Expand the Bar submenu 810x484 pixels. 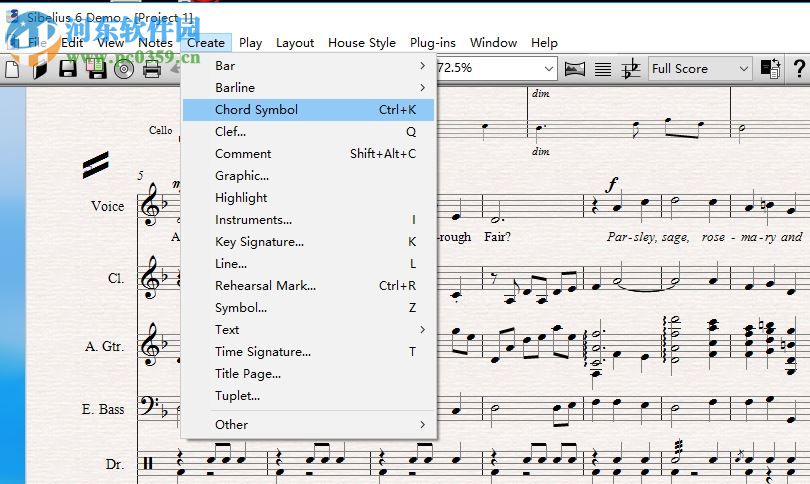308,66
